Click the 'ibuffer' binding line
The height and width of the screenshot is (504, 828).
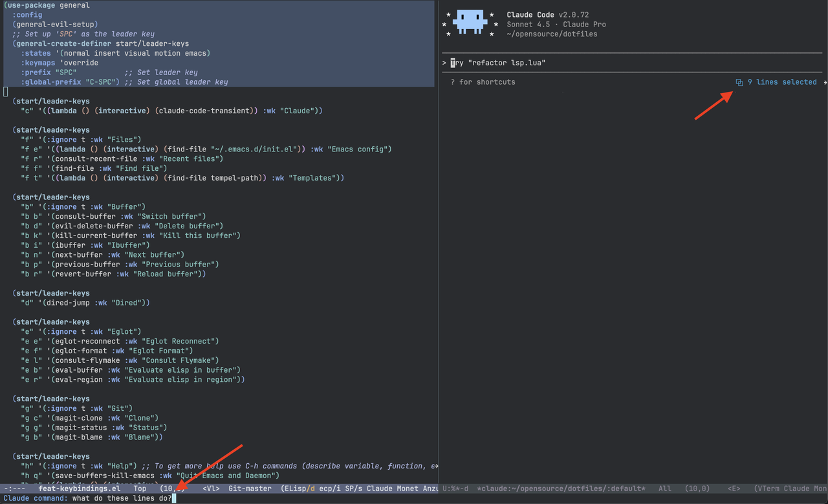click(x=85, y=245)
